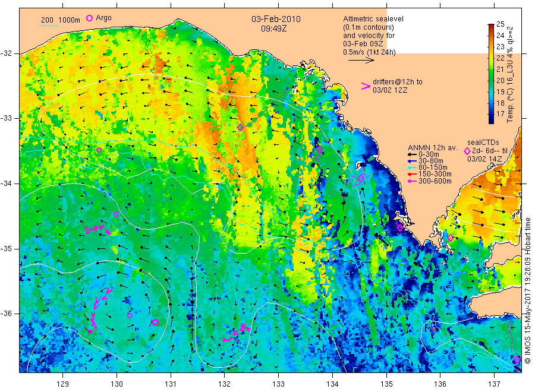Click the small red current arrow near 135.9E
The height and width of the screenshot is (392, 535).
coord(433,328)
